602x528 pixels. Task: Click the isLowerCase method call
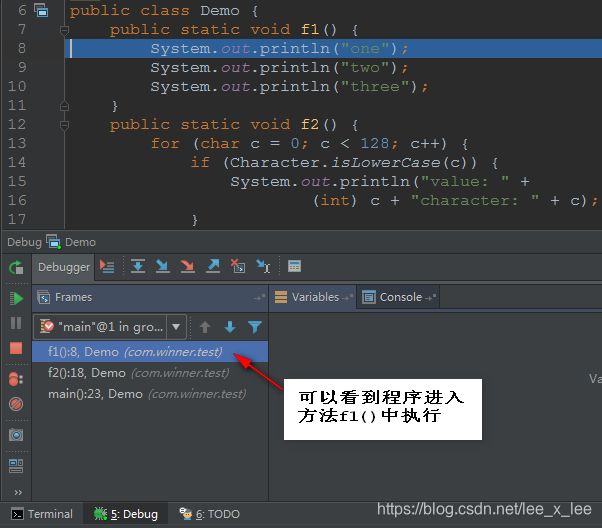tap(385, 162)
